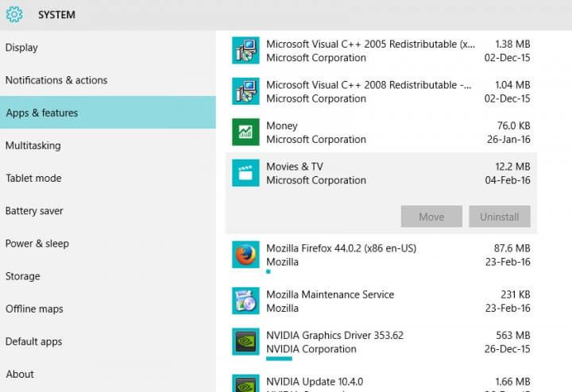This screenshot has height=392, width=572.
Task: Click the 231 KB size value
Action: [x=516, y=294]
